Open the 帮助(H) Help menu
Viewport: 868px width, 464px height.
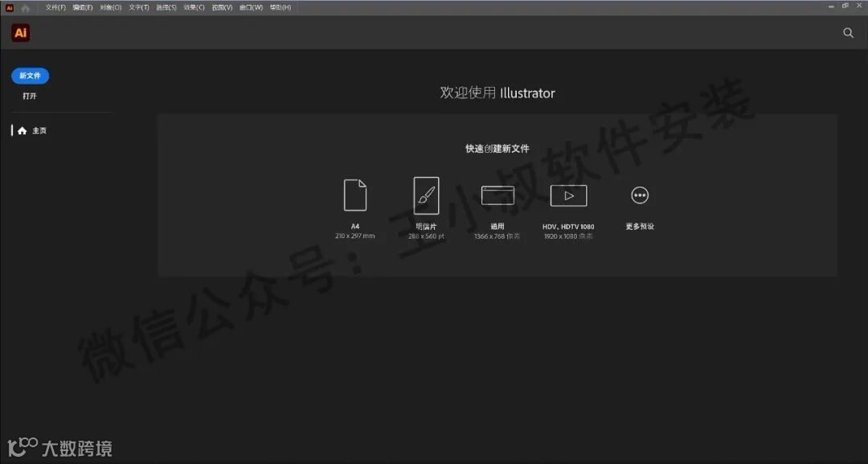280,8
